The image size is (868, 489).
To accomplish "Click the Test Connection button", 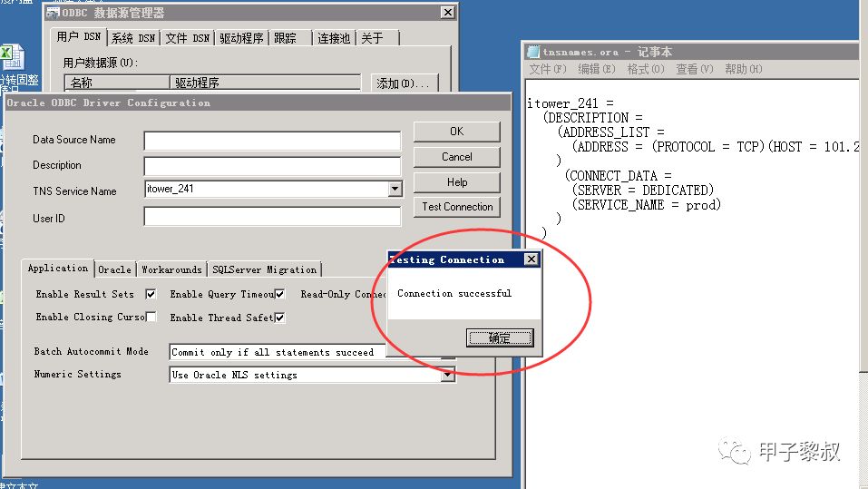I will click(x=457, y=207).
